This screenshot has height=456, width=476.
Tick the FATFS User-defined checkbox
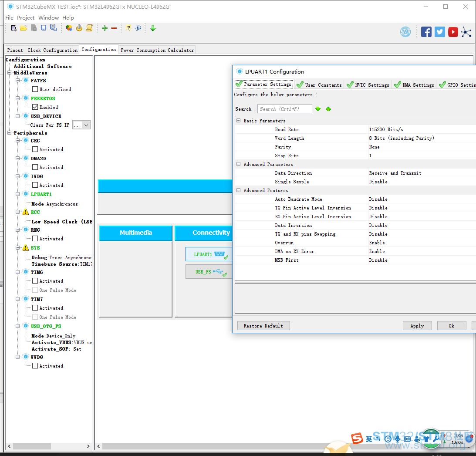pos(35,89)
